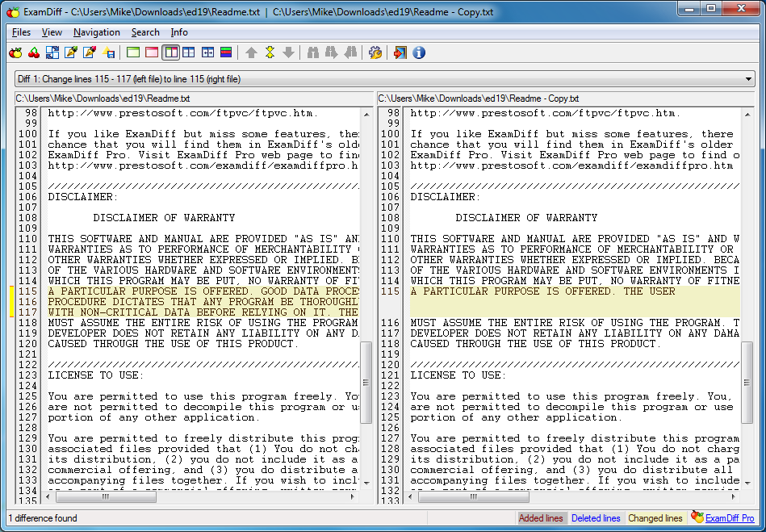766x532 pixels.
Task: Click the Compare files apples icon
Action: [x=15, y=52]
